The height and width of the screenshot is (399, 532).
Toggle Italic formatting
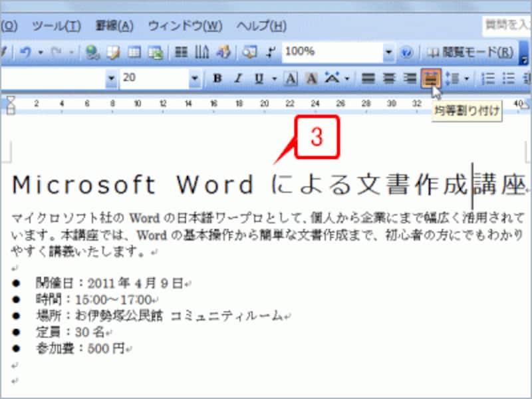(x=239, y=78)
